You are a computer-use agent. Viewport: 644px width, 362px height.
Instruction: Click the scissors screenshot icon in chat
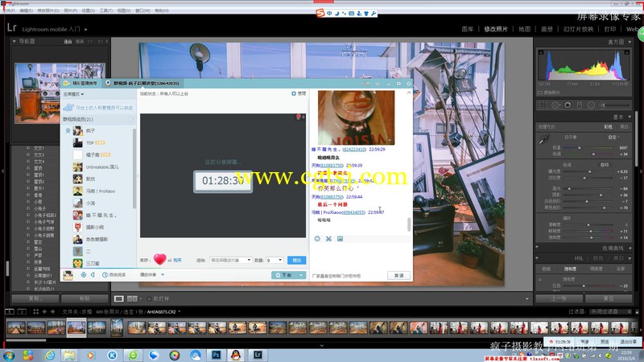(328, 238)
